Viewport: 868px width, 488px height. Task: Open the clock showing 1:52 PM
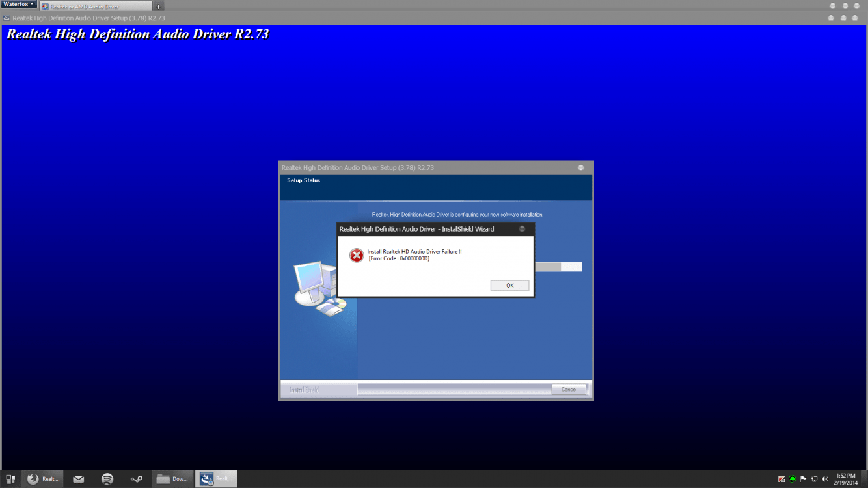tap(846, 479)
